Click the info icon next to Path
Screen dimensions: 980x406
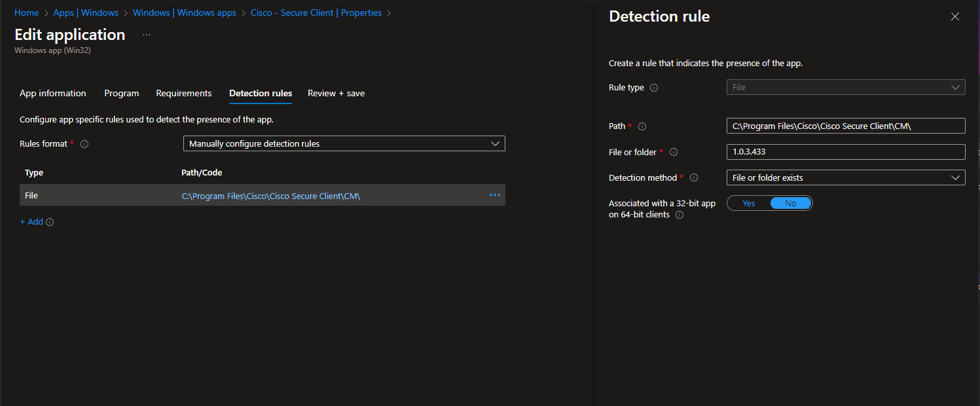pos(642,126)
